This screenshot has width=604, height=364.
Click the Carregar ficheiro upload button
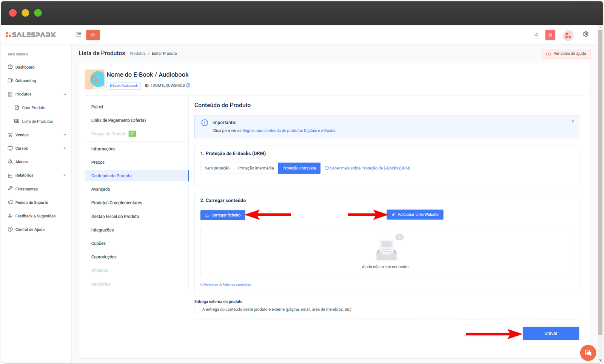[x=223, y=215]
